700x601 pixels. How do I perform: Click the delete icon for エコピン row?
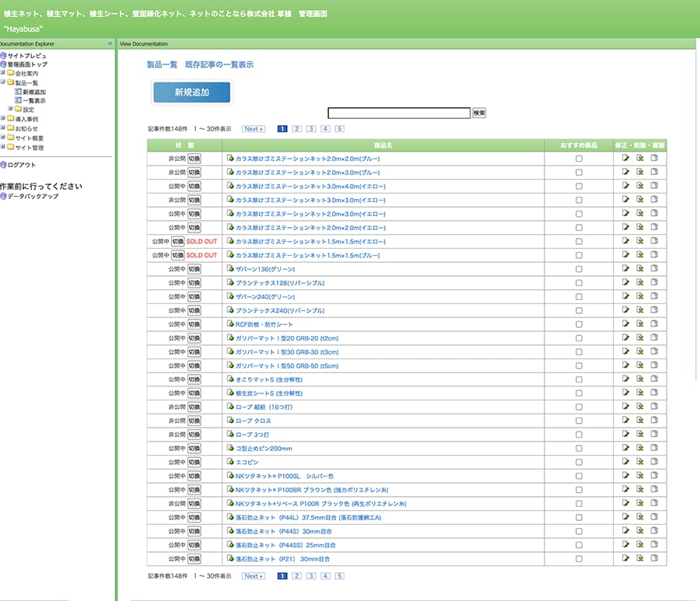639,462
